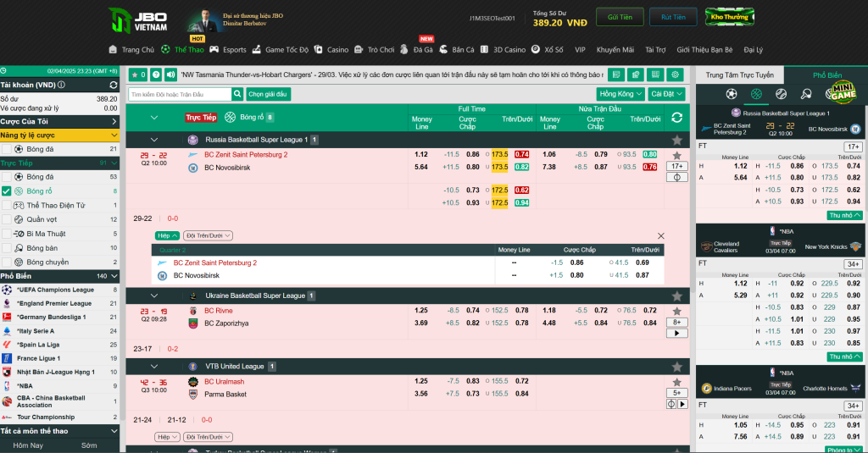
Task: Click the Gửi Tiền deposit button
Action: [620, 17]
